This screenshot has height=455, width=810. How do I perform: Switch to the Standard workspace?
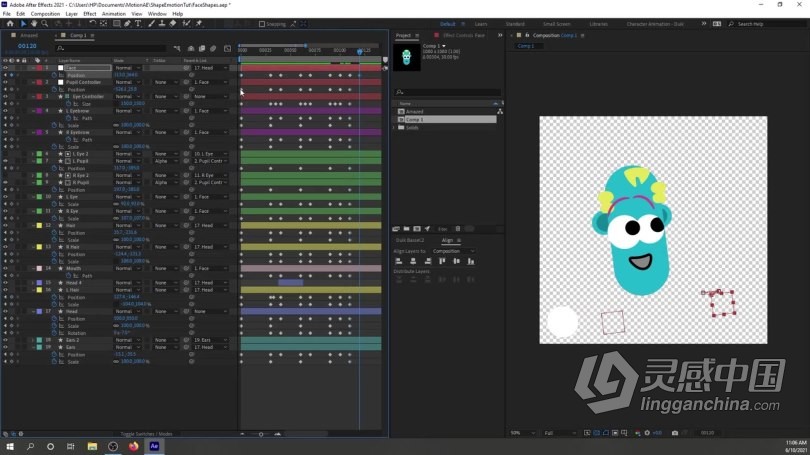[x=515, y=24]
